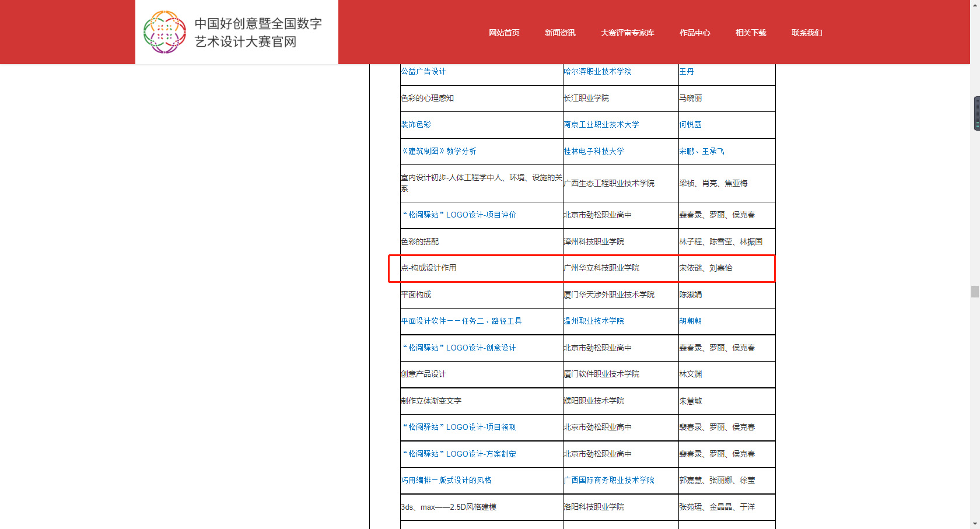Open the 网站首页 navigation item
This screenshot has width=980, height=529.
tap(504, 33)
